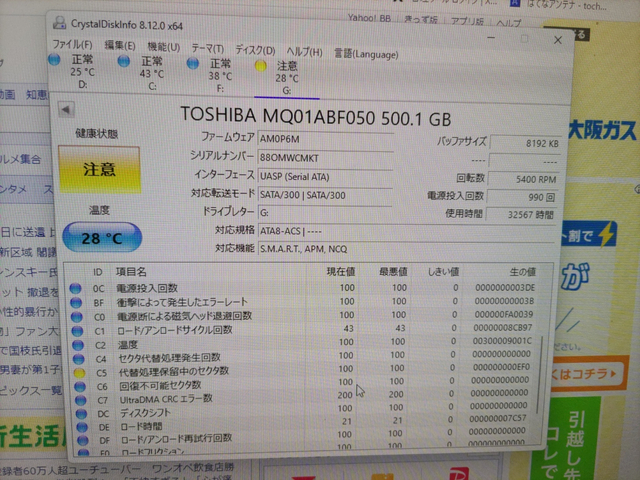Click the blue status icon for row DF
The image size is (640, 480).
point(83,440)
